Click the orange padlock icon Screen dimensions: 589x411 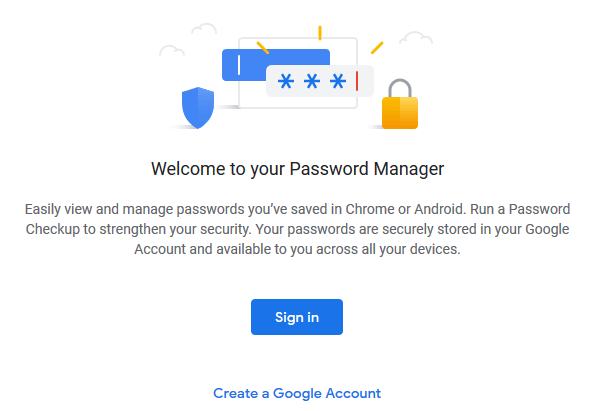point(400,104)
